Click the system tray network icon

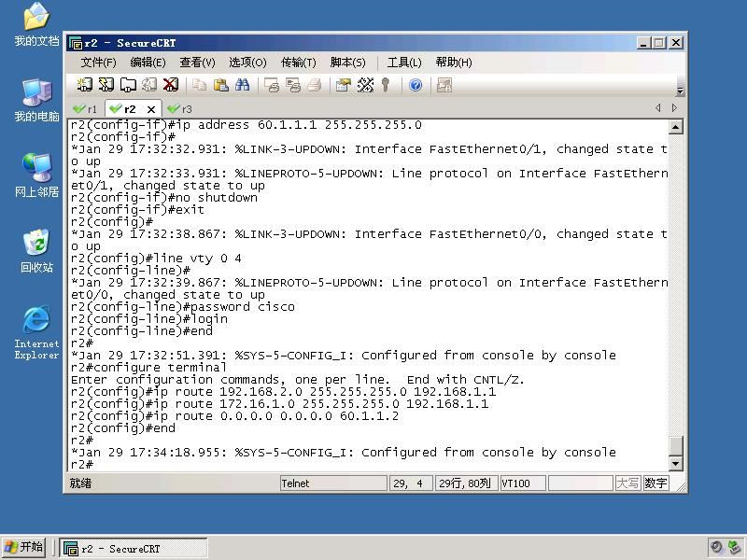click(734, 547)
